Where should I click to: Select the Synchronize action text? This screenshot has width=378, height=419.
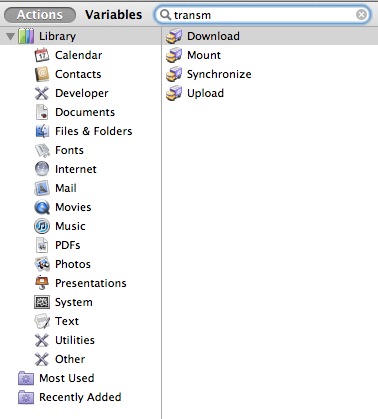pyautogui.click(x=219, y=74)
